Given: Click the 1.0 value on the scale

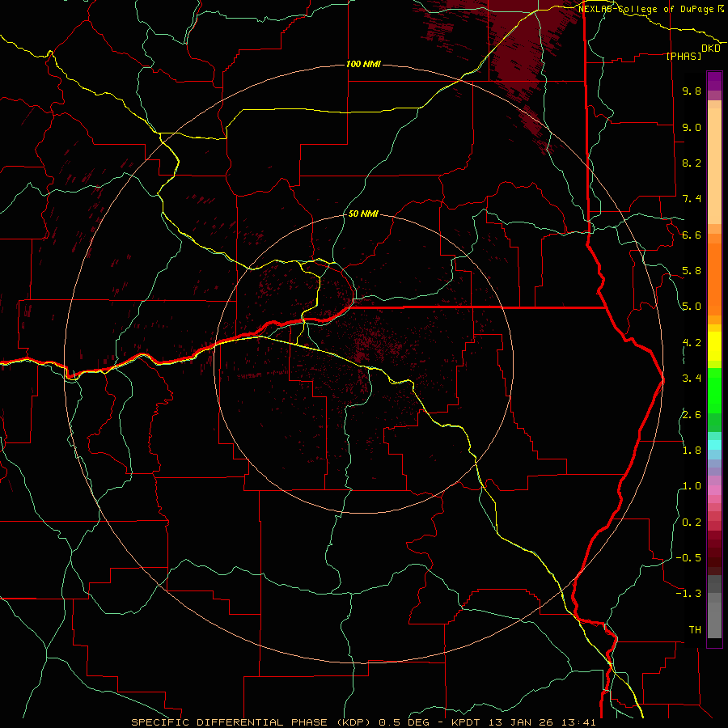Looking at the screenshot, I should click(x=692, y=486).
